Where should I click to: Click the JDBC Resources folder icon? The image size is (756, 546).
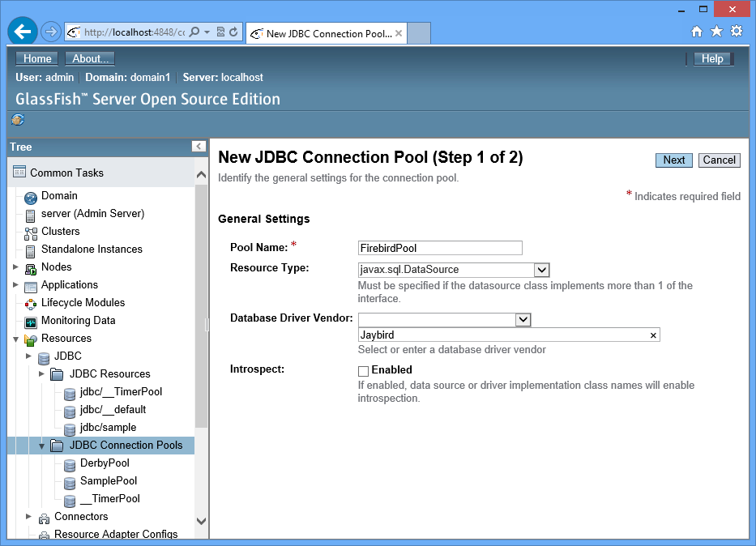[x=57, y=374]
